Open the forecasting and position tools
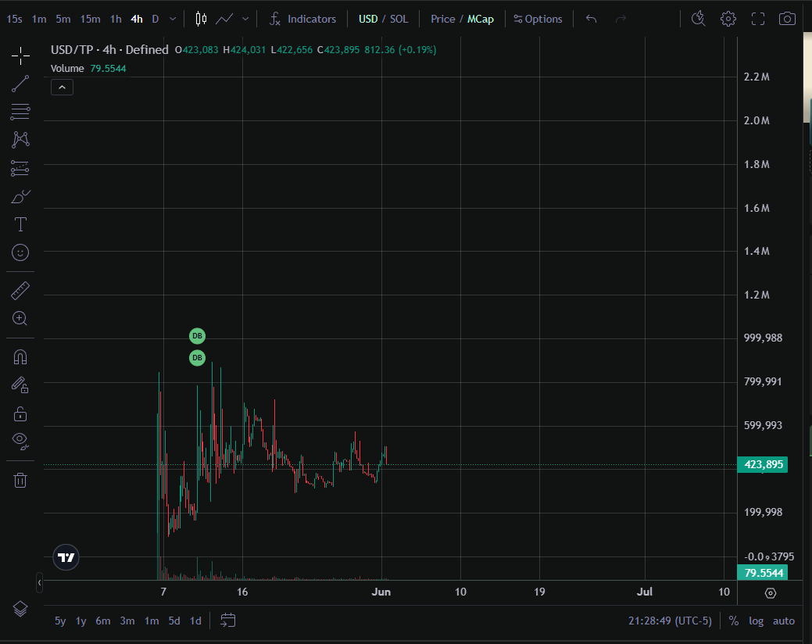This screenshot has height=644, width=812. (x=20, y=168)
